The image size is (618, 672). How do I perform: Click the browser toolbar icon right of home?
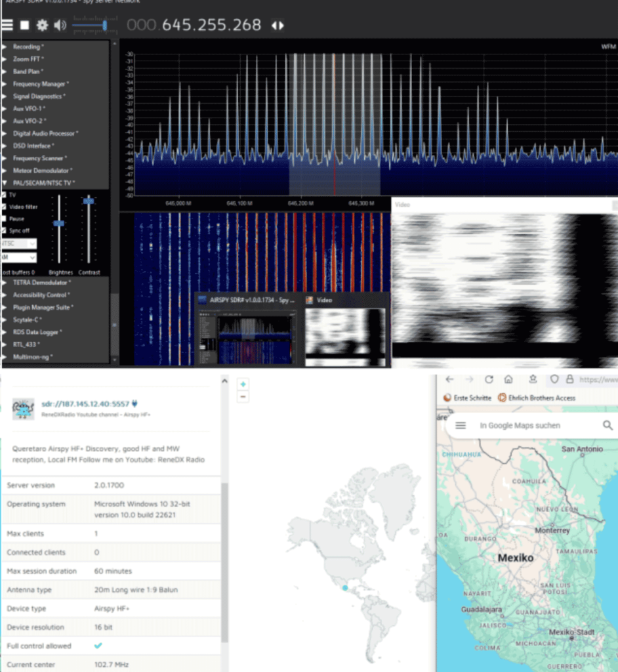[533, 379]
